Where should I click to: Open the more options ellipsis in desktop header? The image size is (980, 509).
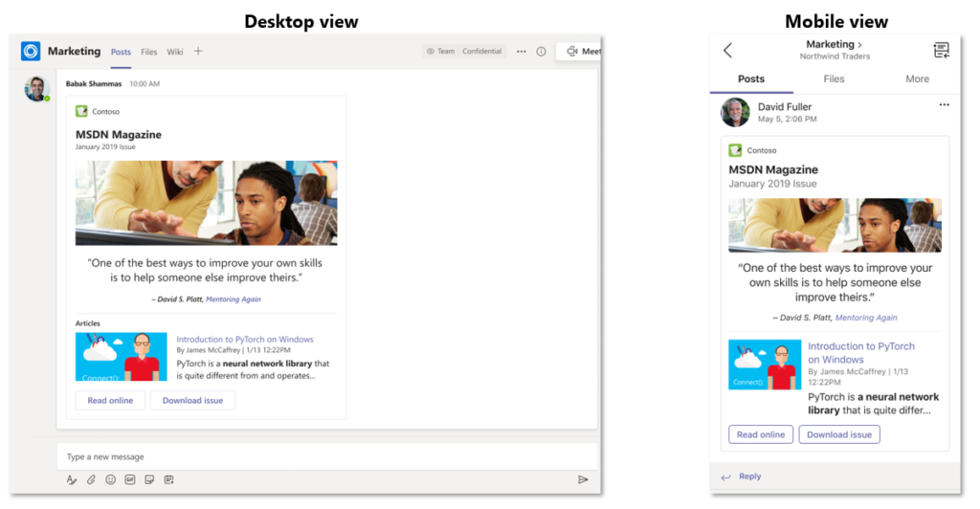coord(522,52)
